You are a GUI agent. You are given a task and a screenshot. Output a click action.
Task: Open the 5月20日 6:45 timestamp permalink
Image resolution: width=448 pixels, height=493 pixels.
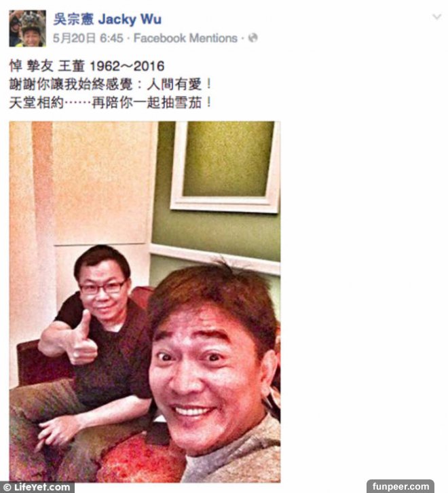[88, 38]
